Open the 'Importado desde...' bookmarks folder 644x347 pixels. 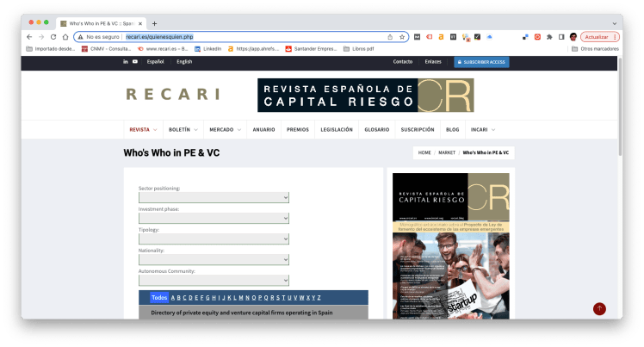point(51,49)
